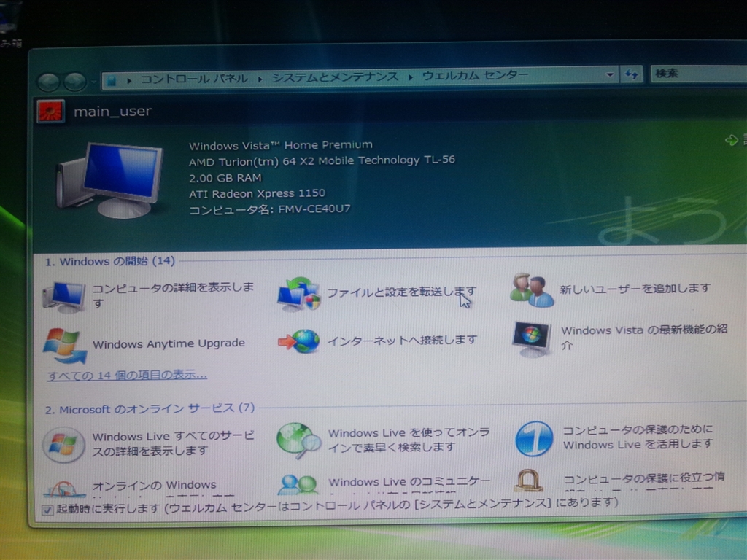Image resolution: width=747 pixels, height=560 pixels.
Task: Select システムとメンテナンス in the address breadcrumb
Action: (x=335, y=77)
